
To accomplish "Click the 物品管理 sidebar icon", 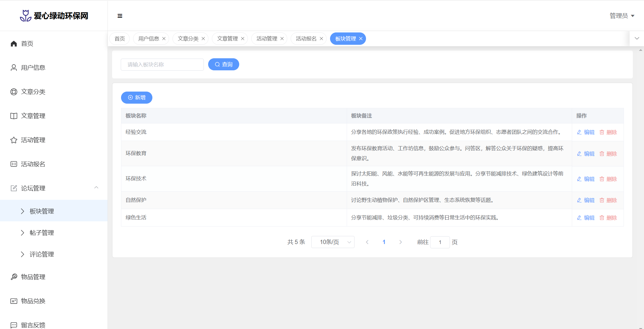I will click(x=14, y=277).
